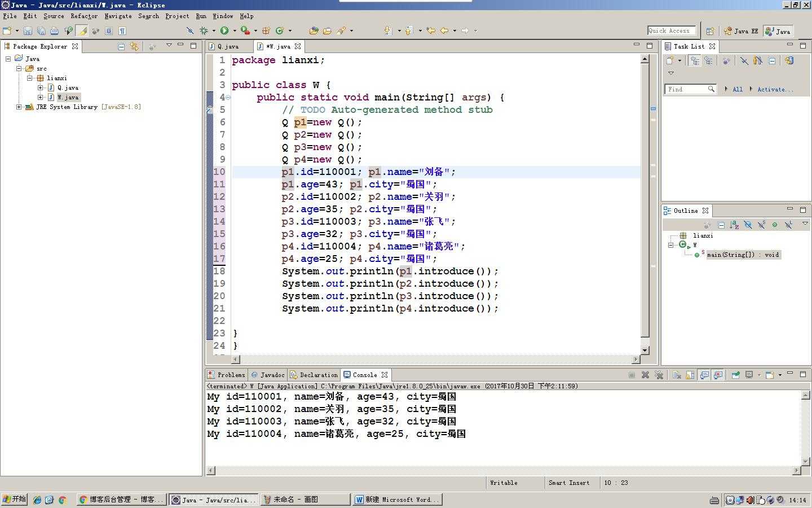Toggle Show Console on Standard Out

[704, 375]
